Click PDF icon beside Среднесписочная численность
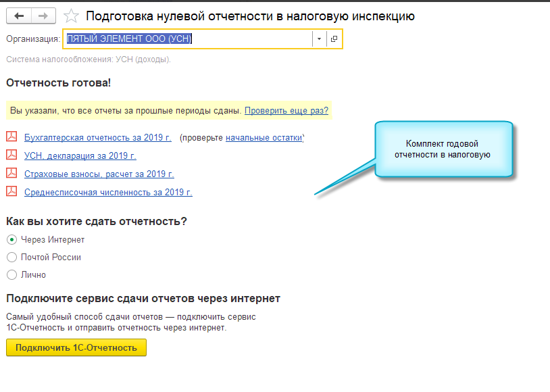The width and height of the screenshot is (550, 392). [11, 191]
